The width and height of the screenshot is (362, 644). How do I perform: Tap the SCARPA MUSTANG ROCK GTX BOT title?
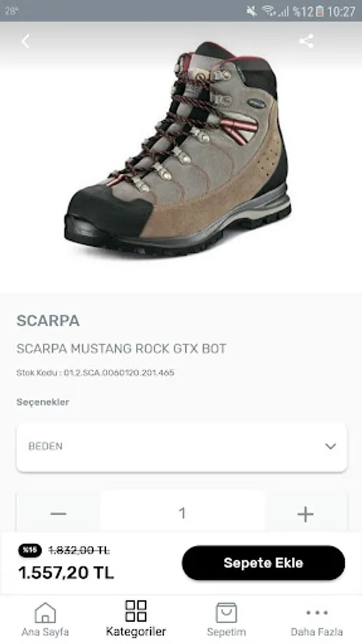click(121, 348)
